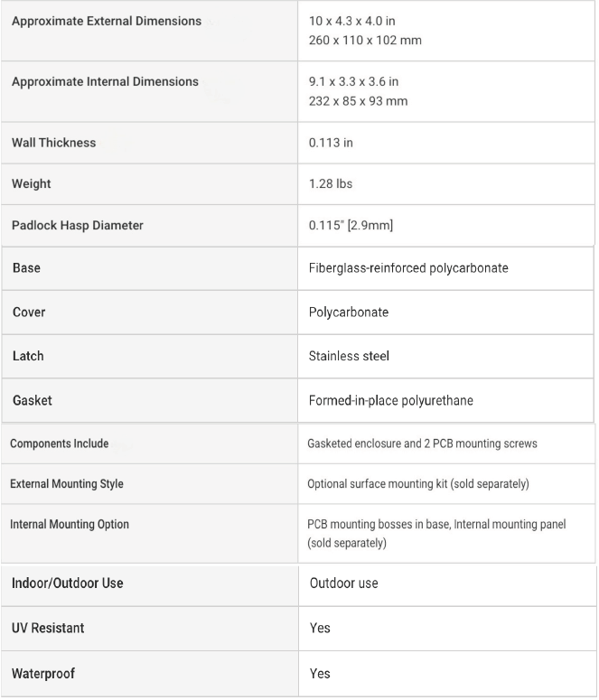Click the Waterproof row label
This screenshot has height=700, width=599.
coord(44,674)
